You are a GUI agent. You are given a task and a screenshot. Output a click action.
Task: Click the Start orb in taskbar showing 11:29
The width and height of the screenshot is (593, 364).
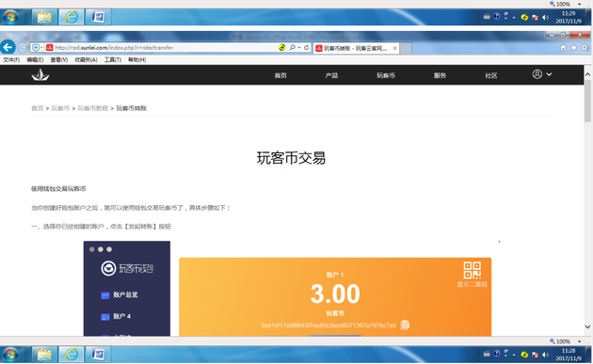point(10,17)
